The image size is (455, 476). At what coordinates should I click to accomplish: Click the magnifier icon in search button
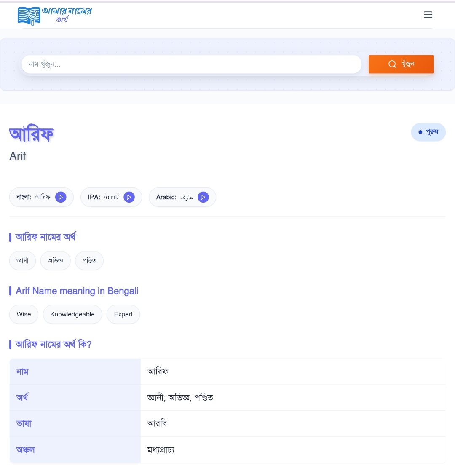point(392,64)
